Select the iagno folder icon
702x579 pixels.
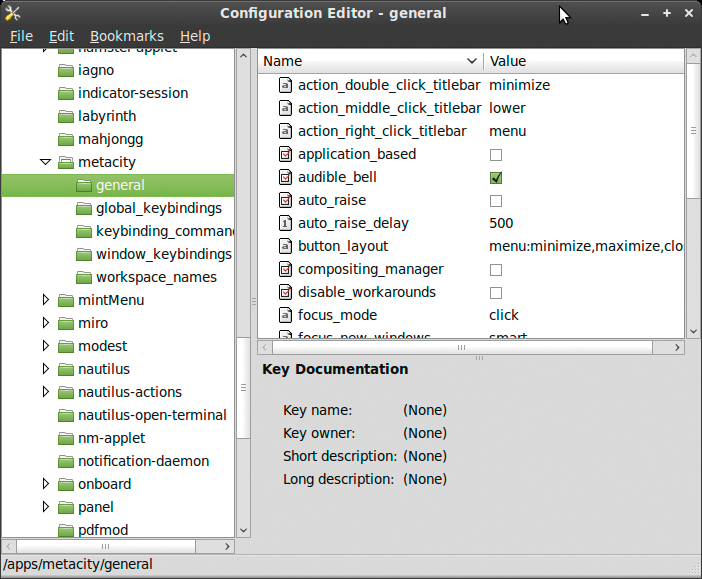coord(66,71)
